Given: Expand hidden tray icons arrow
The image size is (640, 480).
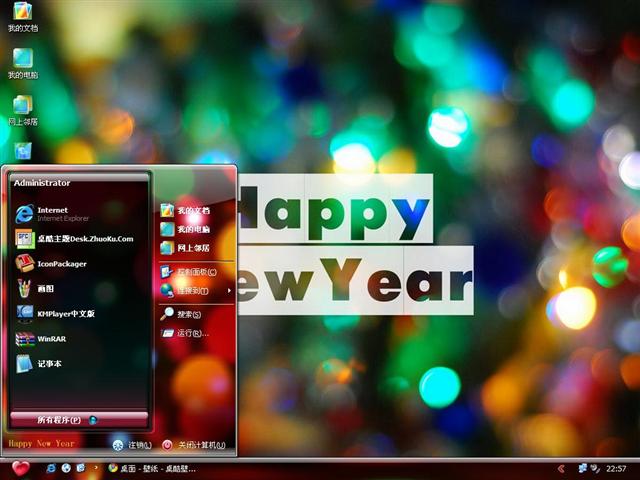Looking at the screenshot, I should (x=562, y=469).
